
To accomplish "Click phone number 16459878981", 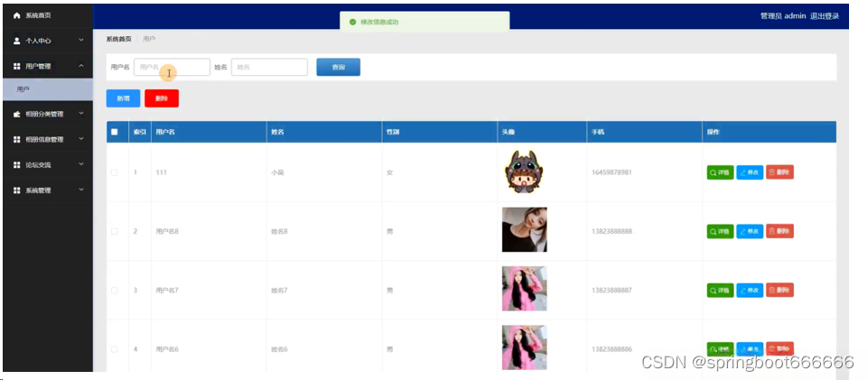I will click(x=611, y=172).
